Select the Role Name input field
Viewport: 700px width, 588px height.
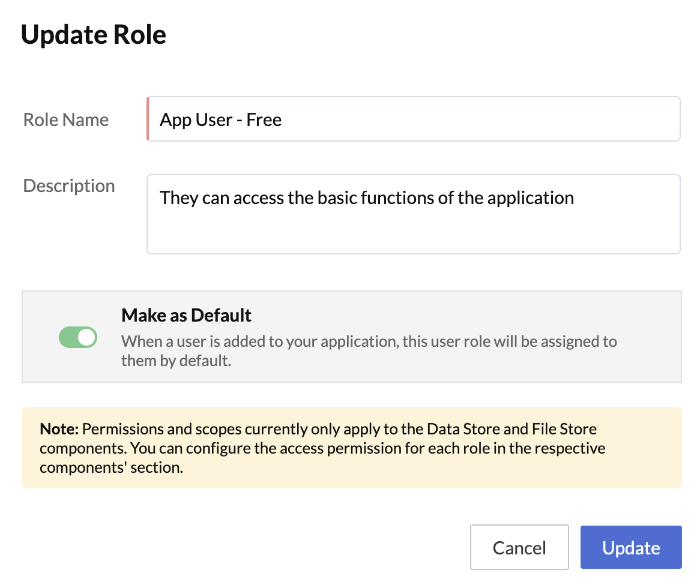pyautogui.click(x=414, y=118)
